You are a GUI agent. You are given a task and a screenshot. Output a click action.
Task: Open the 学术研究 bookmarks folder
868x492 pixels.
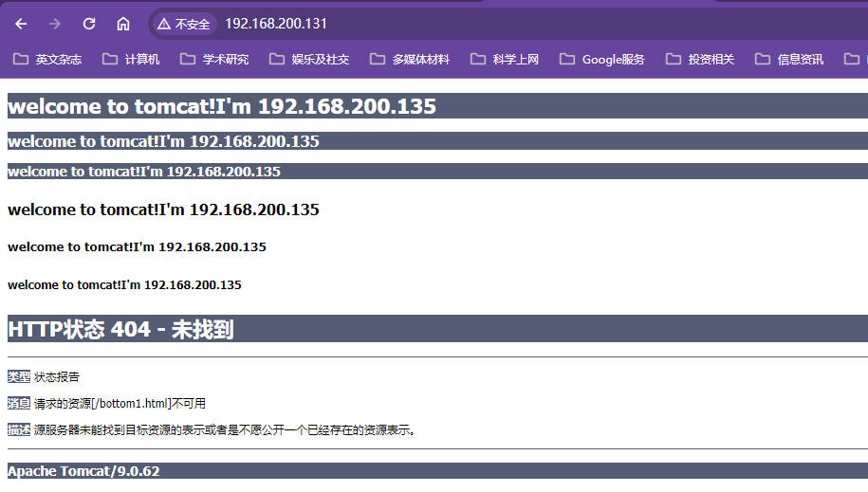(x=214, y=60)
